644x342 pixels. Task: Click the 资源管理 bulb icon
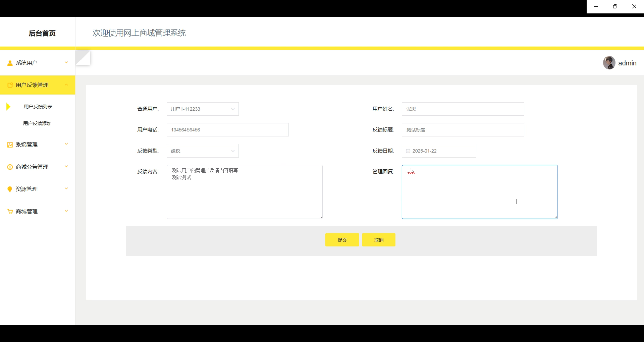[10, 189]
